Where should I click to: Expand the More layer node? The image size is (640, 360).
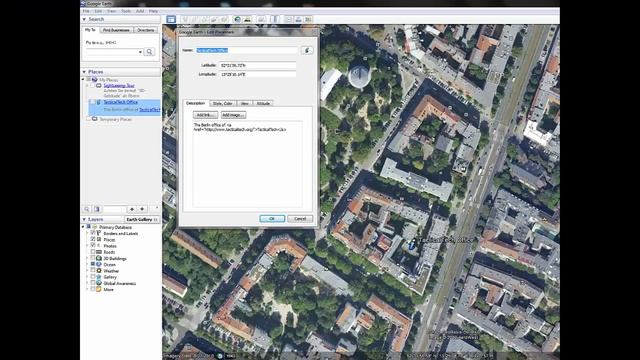tap(87, 289)
